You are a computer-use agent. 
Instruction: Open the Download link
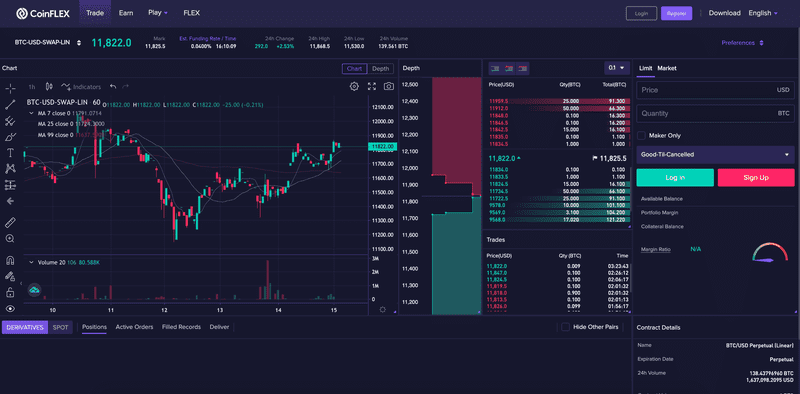724,13
